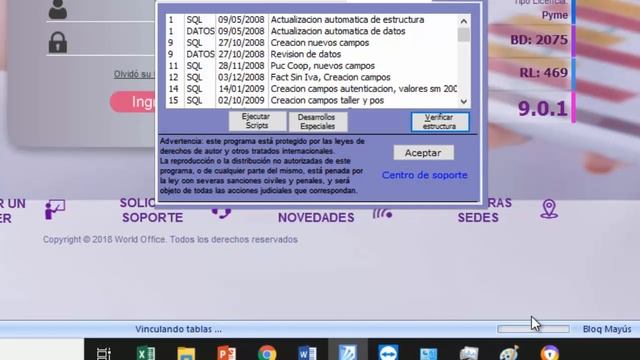Click the status bar progress bar
640x360 pixels.
pos(533,329)
